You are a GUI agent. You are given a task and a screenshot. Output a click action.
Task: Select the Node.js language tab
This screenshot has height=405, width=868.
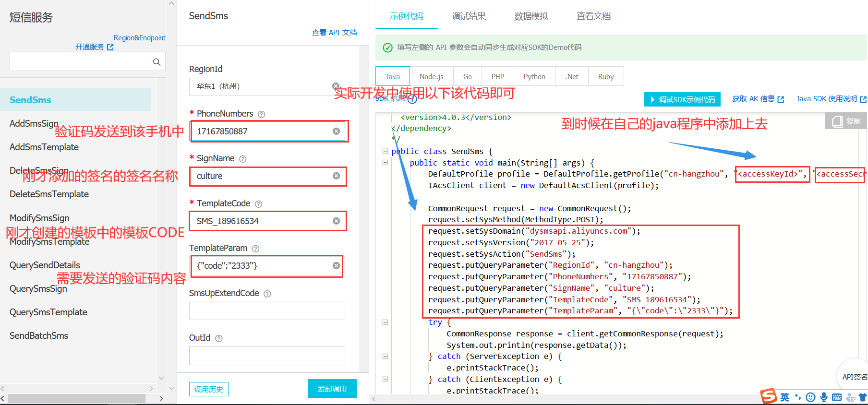431,77
